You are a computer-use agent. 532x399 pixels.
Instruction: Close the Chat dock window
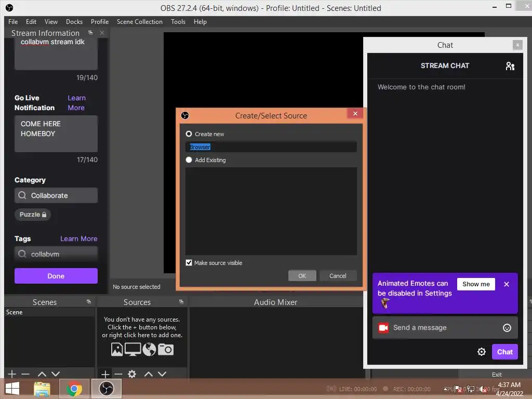[517, 45]
